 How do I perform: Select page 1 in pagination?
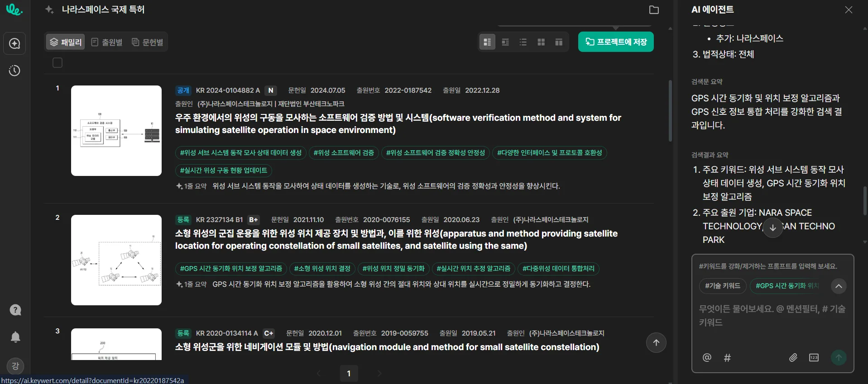[x=349, y=374]
